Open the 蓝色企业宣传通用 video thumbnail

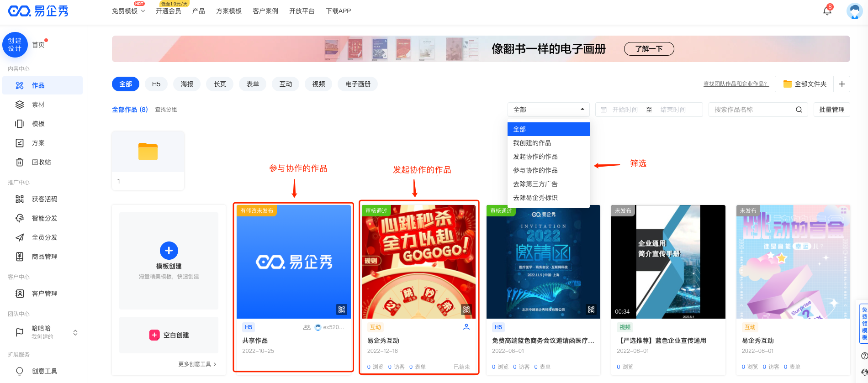click(668, 262)
